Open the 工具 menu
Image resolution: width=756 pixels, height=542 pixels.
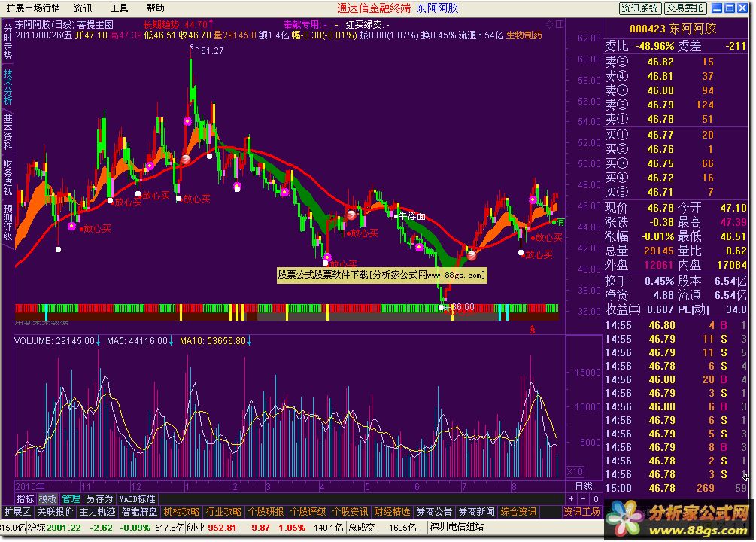[119, 8]
